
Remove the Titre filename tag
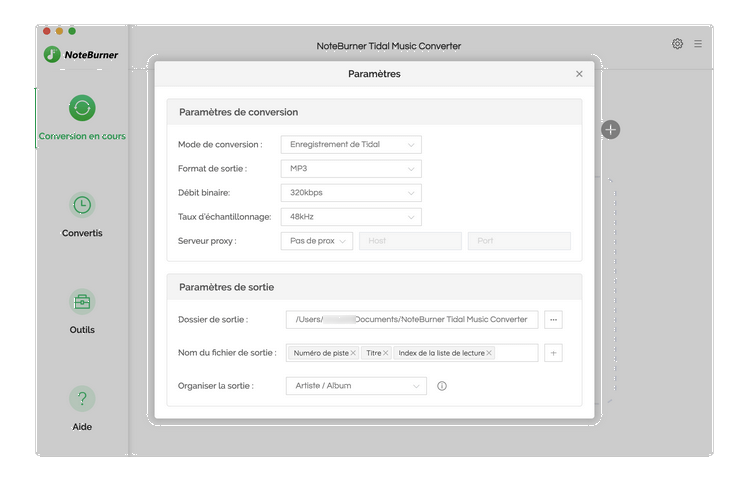pyautogui.click(x=385, y=353)
